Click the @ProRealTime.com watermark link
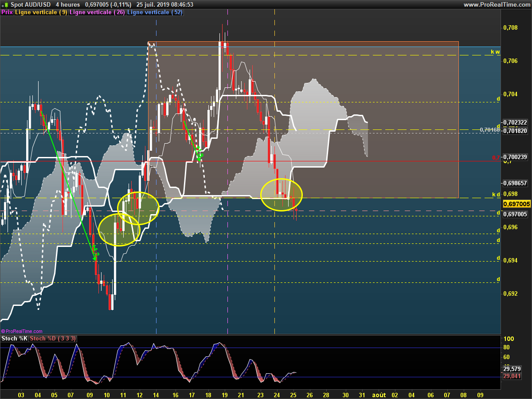This screenshot has width=532, height=399. click(x=22, y=331)
